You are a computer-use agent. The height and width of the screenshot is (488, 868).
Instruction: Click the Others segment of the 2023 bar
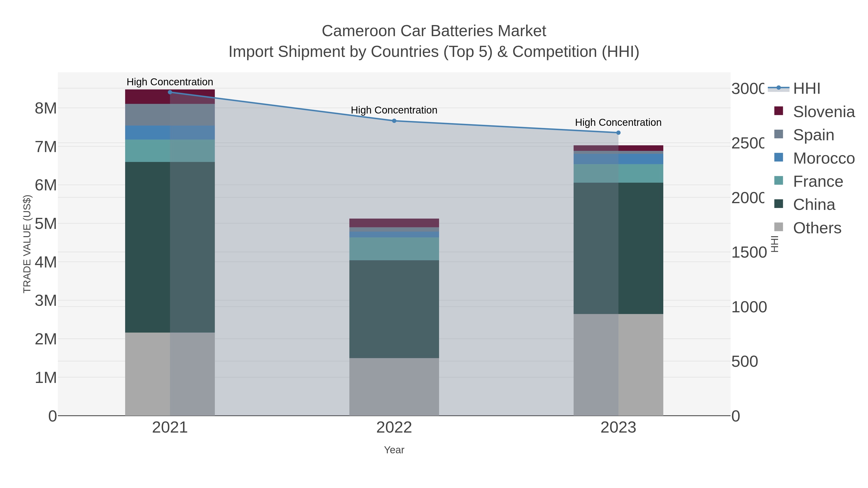(x=618, y=365)
